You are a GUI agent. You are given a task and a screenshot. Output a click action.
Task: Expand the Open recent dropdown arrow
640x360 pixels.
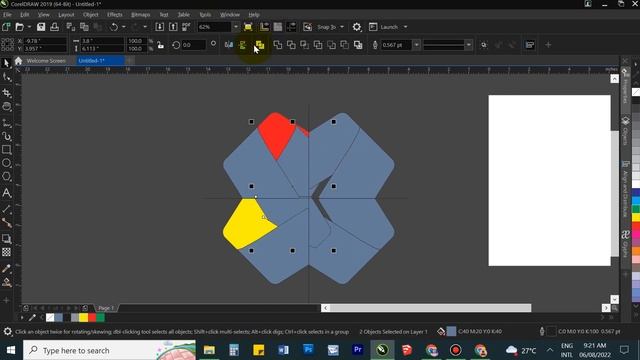click(29, 27)
